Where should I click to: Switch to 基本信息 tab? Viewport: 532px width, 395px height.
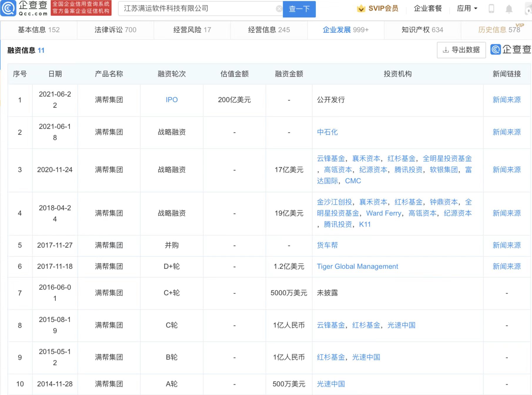point(39,30)
